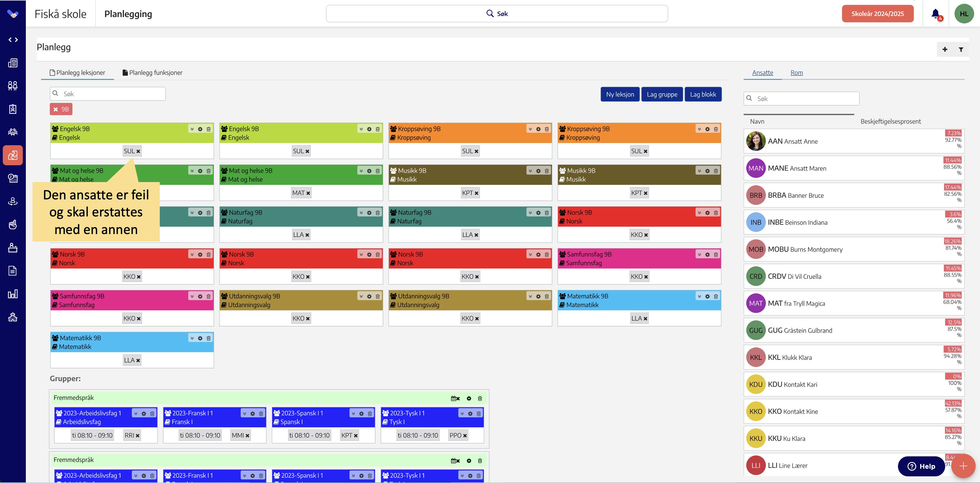The height and width of the screenshot is (483, 980).
Task: Expand chevron on 2023-Arbeidslivsfag 1 card with RRI
Action: pos(136,414)
